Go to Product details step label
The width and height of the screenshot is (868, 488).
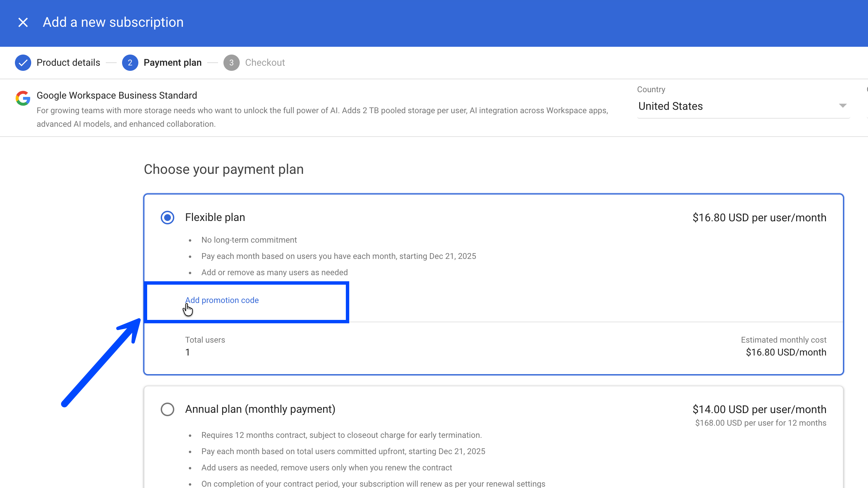coord(68,63)
